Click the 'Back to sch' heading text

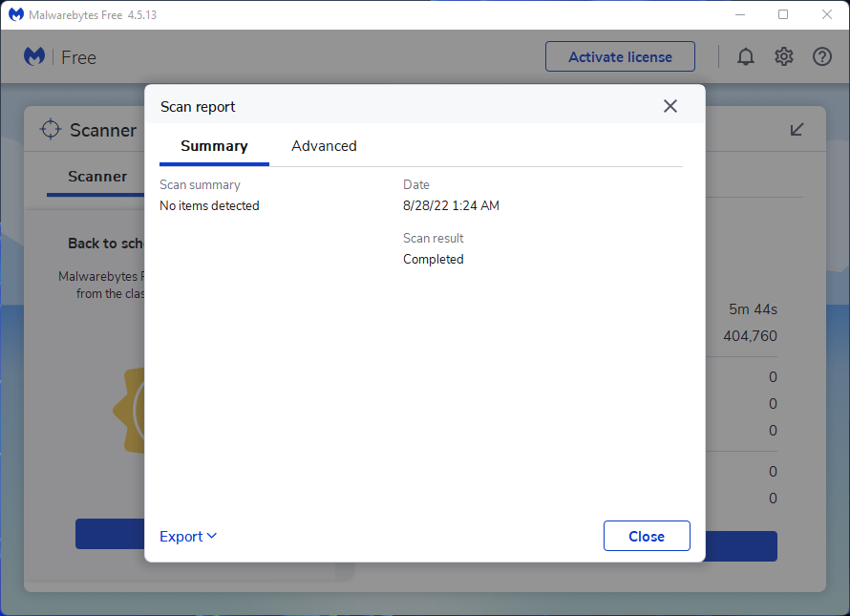coord(106,243)
